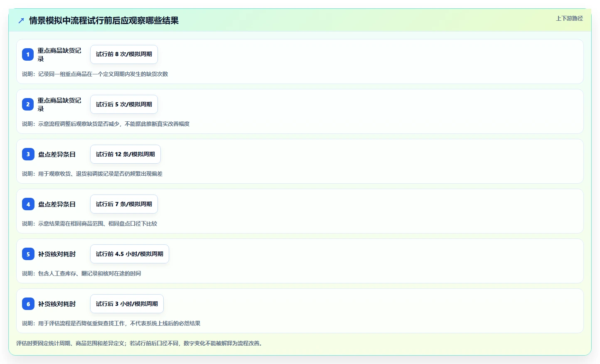Click the title 情景模拟中流程试行前后应观察哪些结果
The width and height of the screenshot is (600, 364).
pos(104,20)
